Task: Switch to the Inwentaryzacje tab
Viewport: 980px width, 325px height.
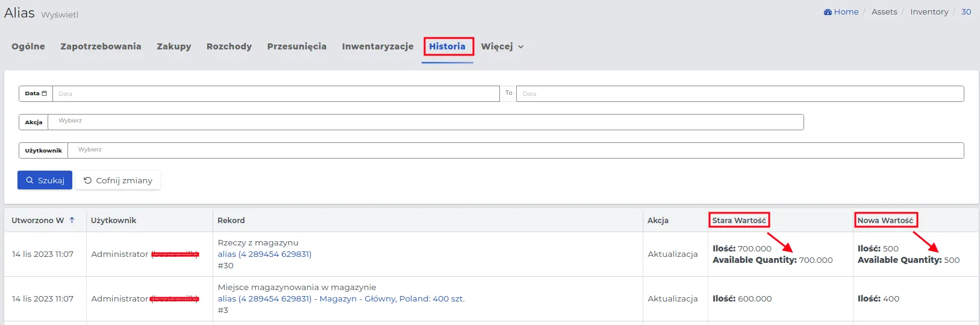Action: click(378, 46)
